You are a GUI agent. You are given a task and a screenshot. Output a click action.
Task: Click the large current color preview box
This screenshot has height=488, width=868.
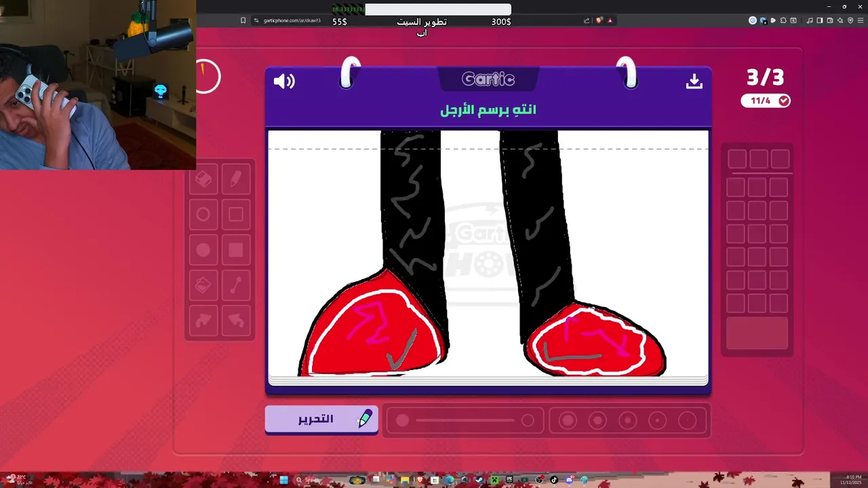coord(757,333)
